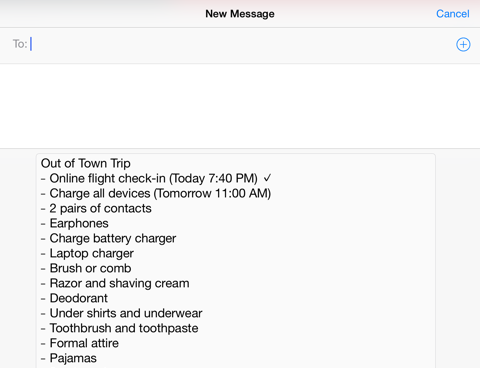
Task: Tap the Pajamas list entry
Action: pos(69,358)
